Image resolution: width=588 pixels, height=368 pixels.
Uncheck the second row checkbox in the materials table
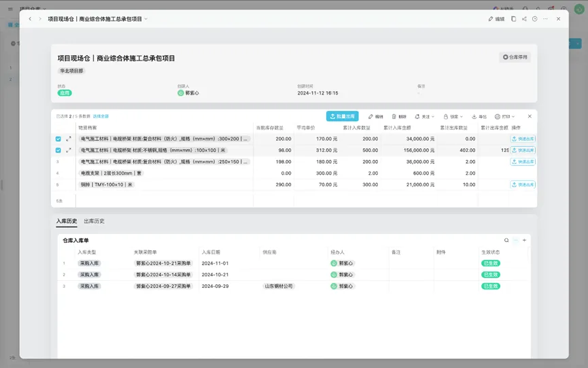[58, 150]
